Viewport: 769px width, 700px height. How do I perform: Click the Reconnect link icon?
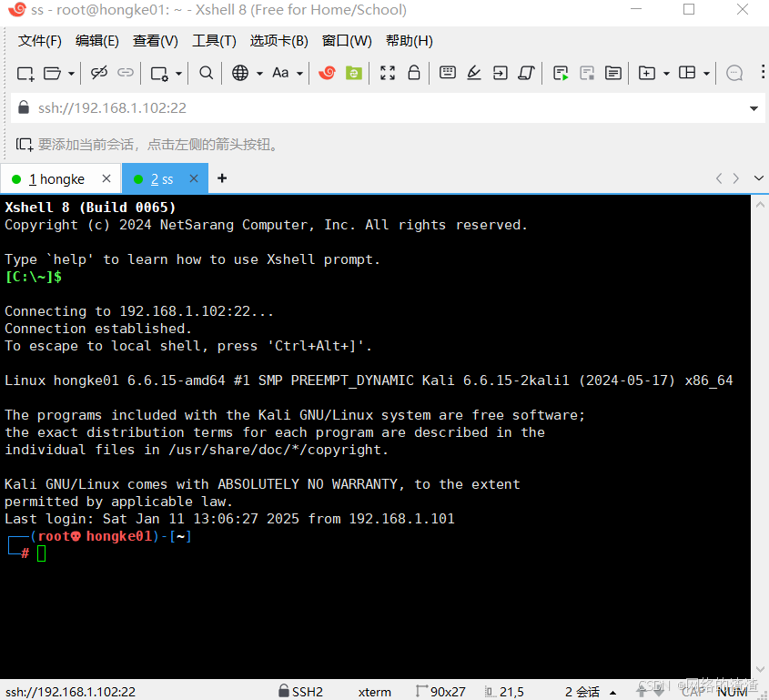pyautogui.click(x=126, y=73)
